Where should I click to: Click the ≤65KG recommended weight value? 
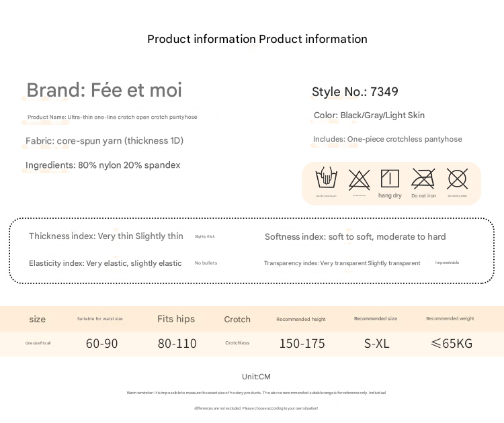click(x=451, y=343)
